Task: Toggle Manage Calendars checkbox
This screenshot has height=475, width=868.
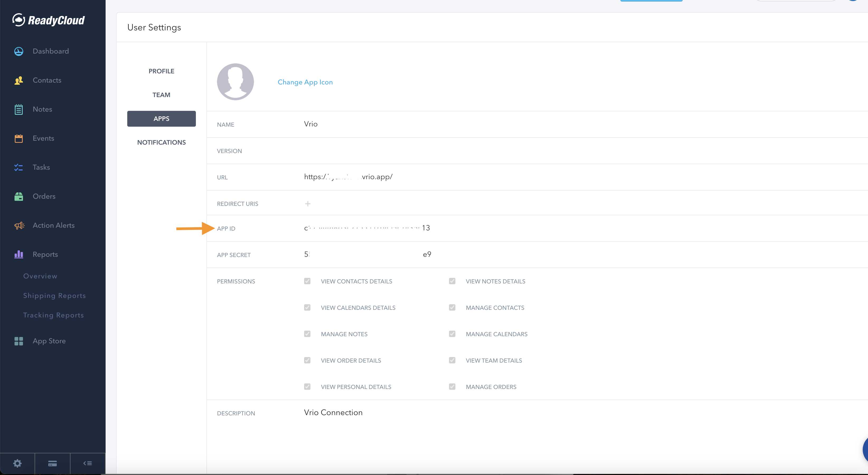Action: 452,334
